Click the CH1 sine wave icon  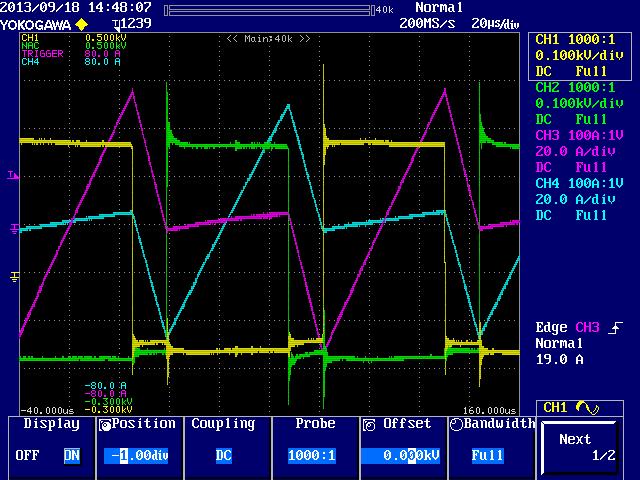[x=587, y=408]
